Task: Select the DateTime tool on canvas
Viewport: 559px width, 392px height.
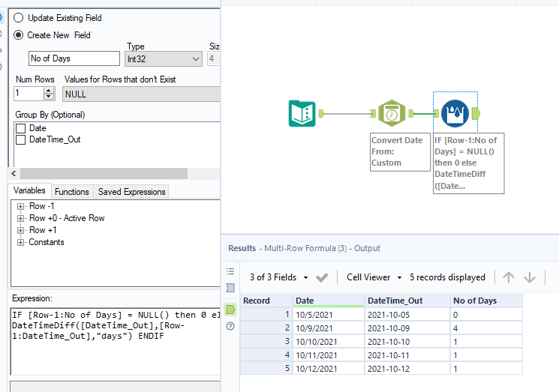Action: coord(391,113)
